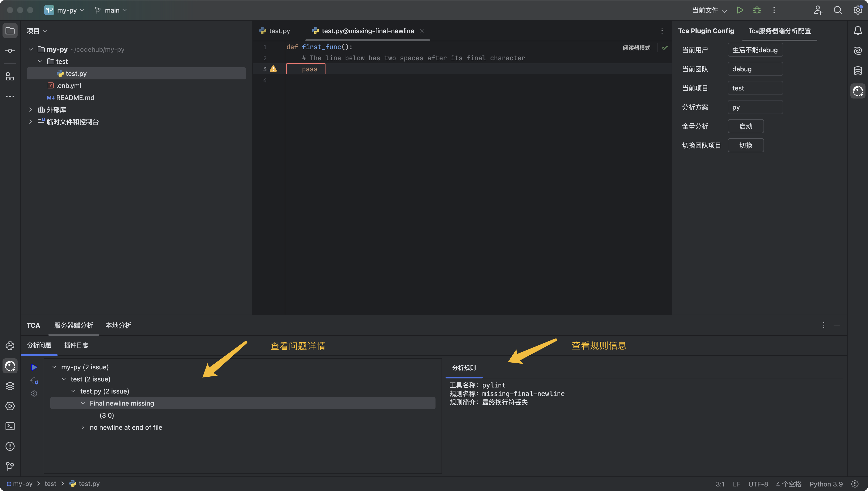Viewport: 868px width, 491px height.
Task: Expand the no newline at end of file issue
Action: pos(83,427)
